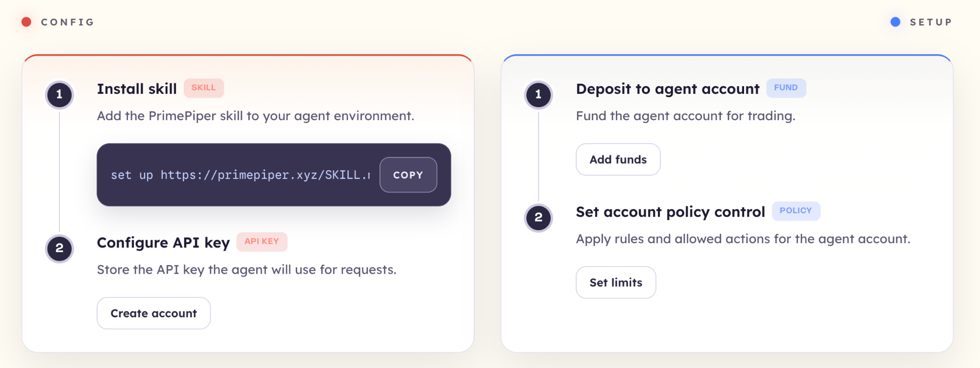
Task: Click the Install skill heading
Action: tap(137, 89)
